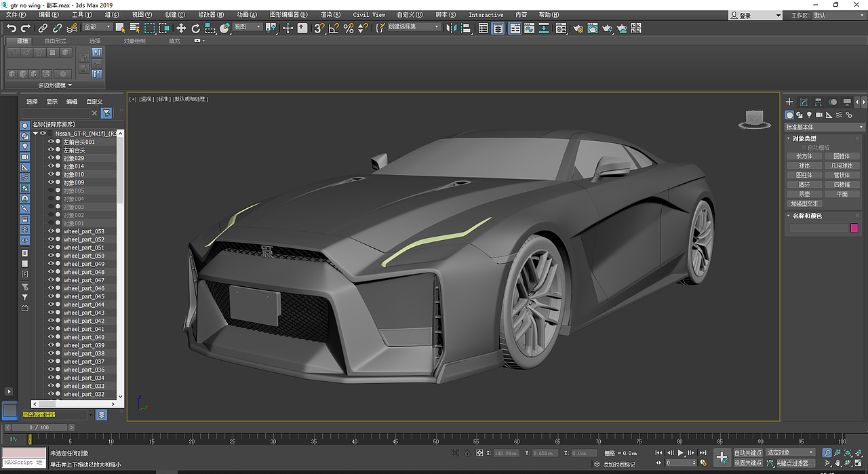868x474 pixels.
Task: Click the Mirror tool icon
Action: 450,28
